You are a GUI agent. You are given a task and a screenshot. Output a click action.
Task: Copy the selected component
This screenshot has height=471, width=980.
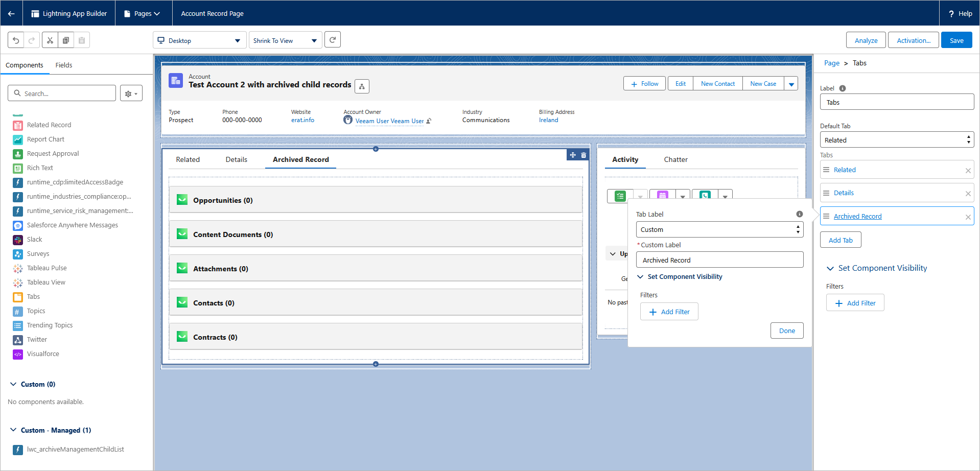(66, 40)
